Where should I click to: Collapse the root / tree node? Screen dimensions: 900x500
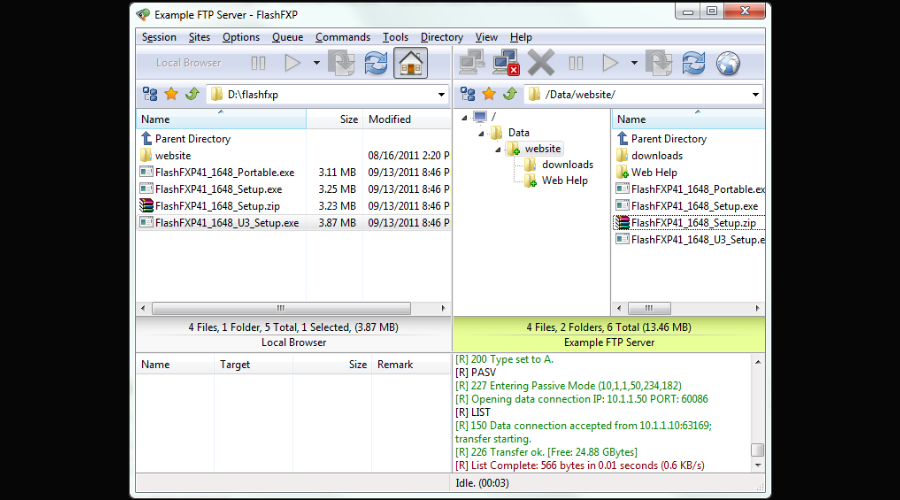[x=464, y=118]
